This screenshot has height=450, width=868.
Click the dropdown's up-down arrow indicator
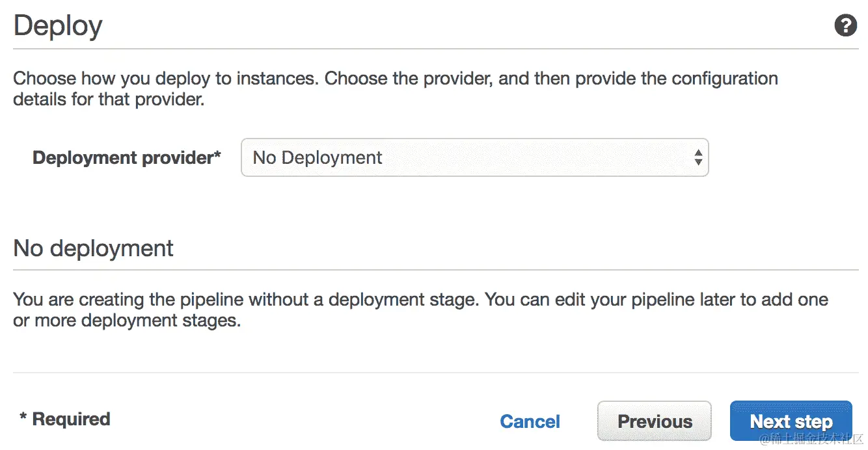pyautogui.click(x=698, y=157)
